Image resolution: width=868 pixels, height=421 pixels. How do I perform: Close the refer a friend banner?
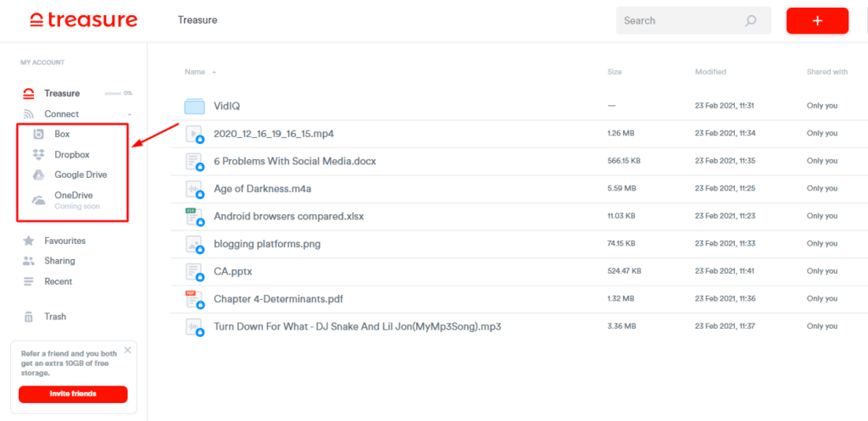coord(128,350)
